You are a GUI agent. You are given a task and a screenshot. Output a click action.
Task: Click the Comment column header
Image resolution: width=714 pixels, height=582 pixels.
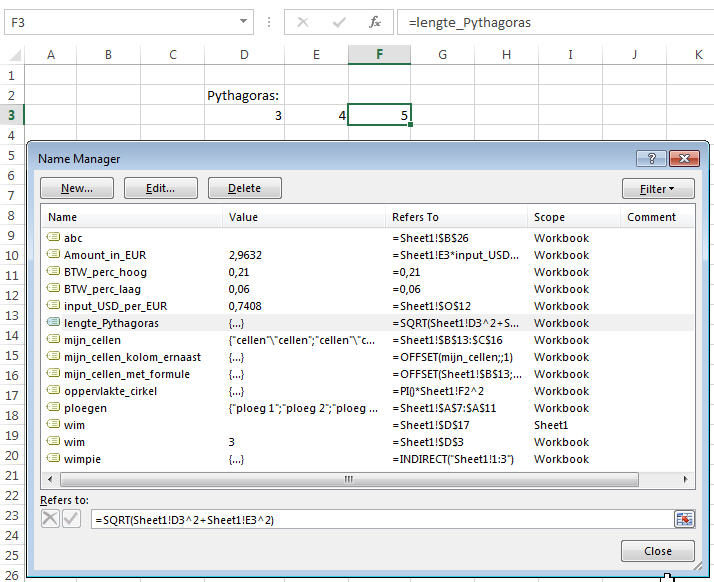pyautogui.click(x=657, y=217)
